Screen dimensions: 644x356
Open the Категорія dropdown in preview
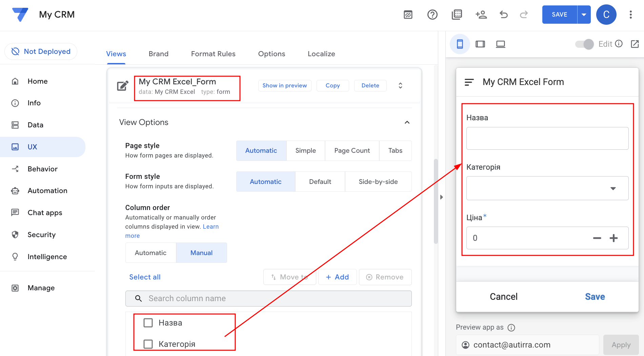(547, 188)
